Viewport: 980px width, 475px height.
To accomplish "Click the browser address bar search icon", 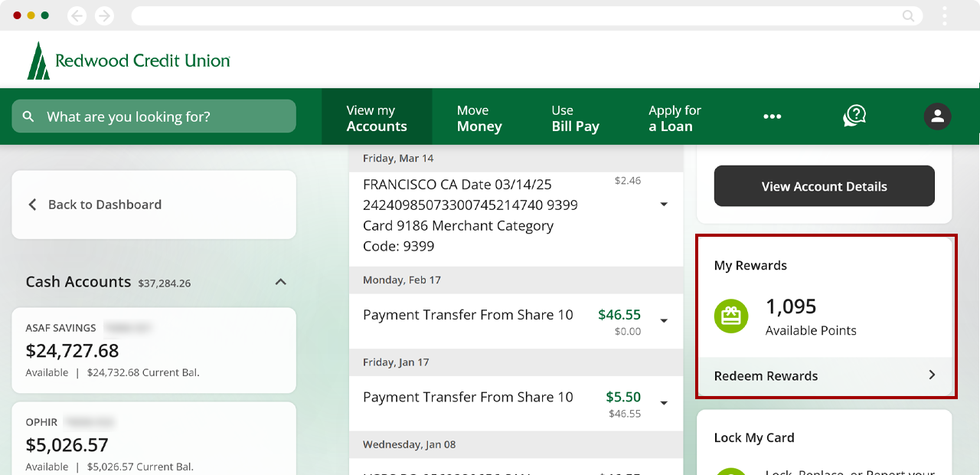I will [x=908, y=15].
